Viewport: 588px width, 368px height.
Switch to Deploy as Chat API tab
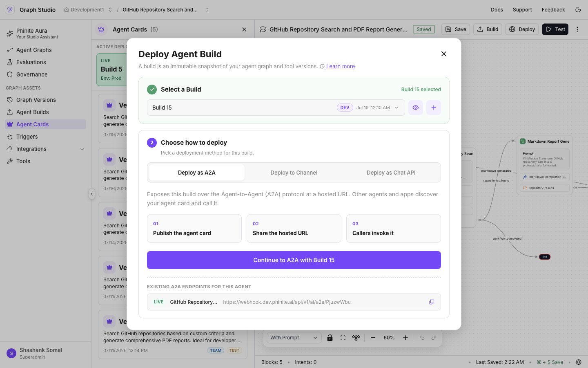(x=391, y=173)
